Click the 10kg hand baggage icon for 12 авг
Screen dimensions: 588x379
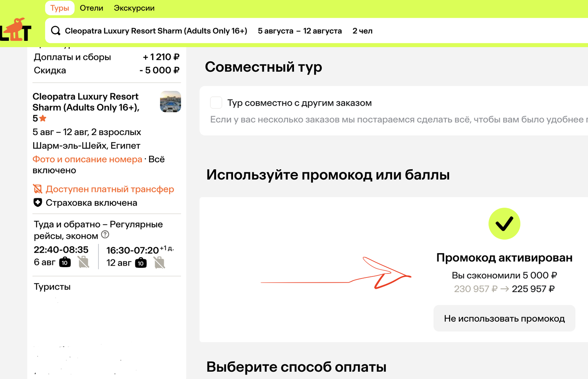pyautogui.click(x=141, y=263)
